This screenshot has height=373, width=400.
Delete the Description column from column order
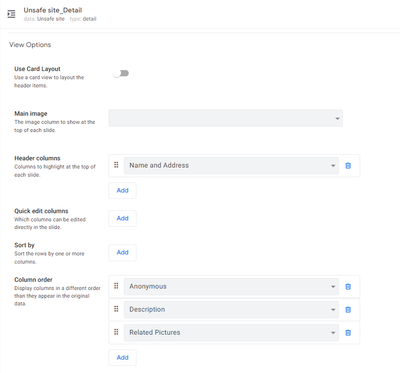coord(348,310)
